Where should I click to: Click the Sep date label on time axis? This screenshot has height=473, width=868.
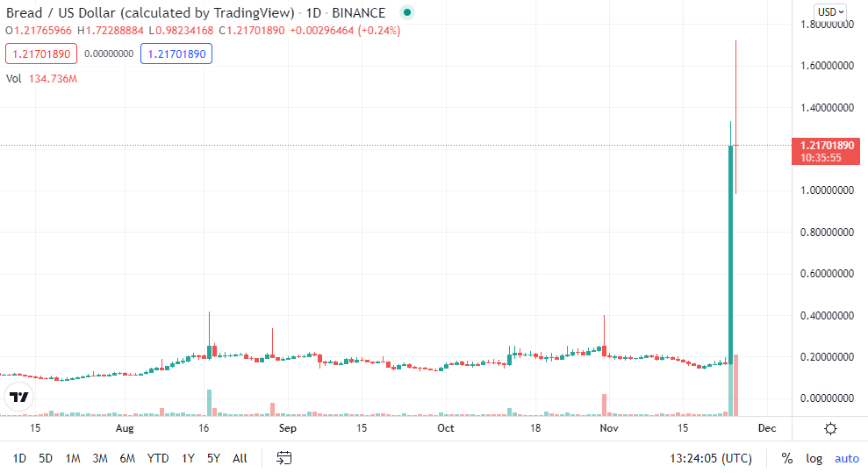pyautogui.click(x=287, y=428)
